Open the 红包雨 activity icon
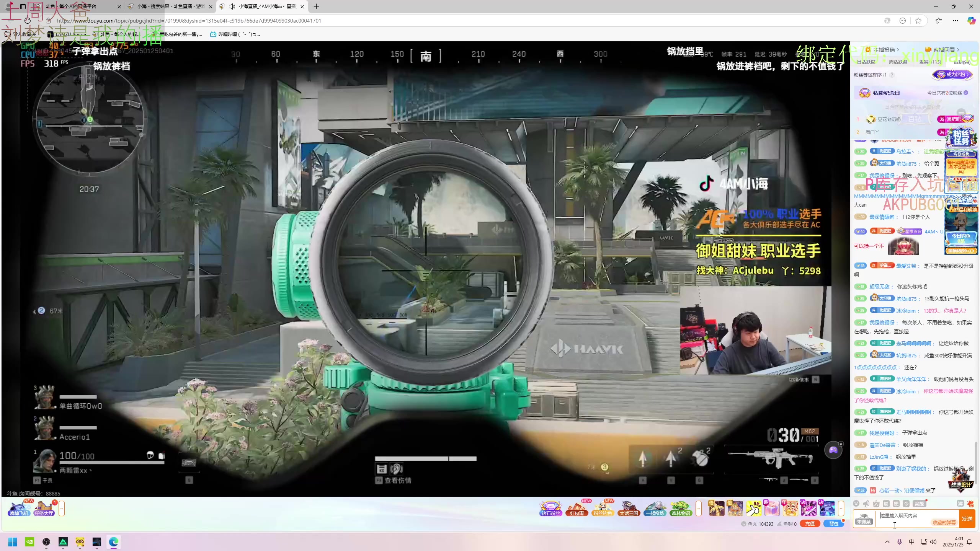The width and height of the screenshot is (980, 551). pos(577,509)
